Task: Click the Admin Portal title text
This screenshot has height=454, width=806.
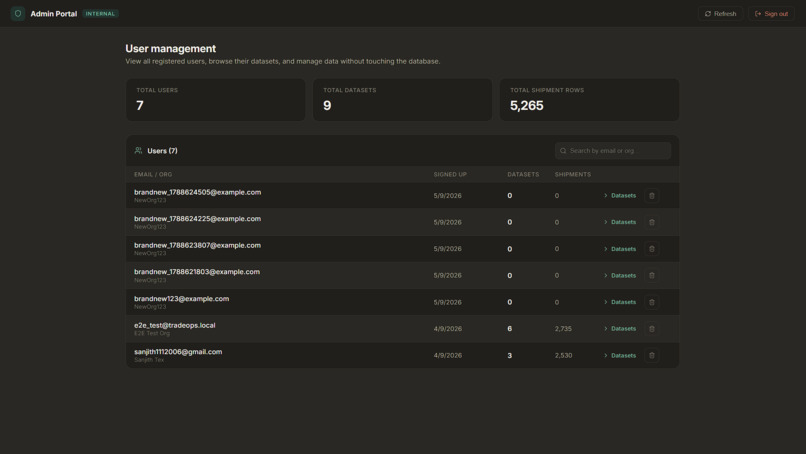Action: pyautogui.click(x=53, y=14)
